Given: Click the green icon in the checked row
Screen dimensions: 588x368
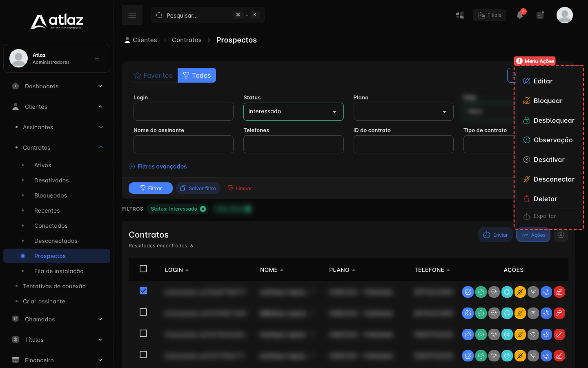Looking at the screenshot, I should click(481, 292).
